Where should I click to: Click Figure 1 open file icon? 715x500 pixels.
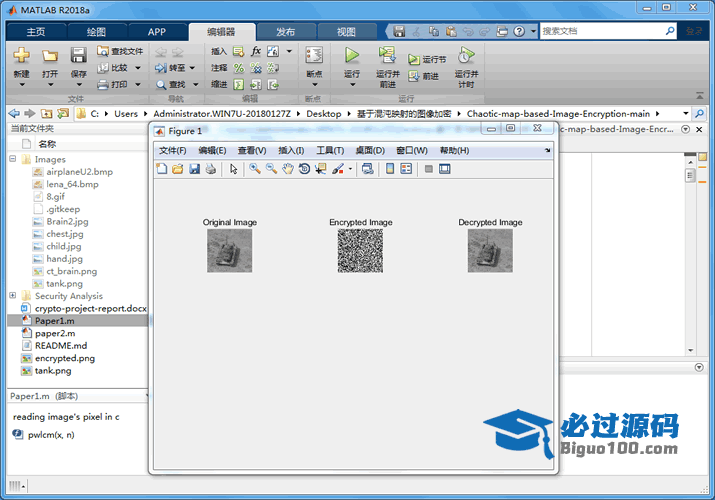pos(178,169)
